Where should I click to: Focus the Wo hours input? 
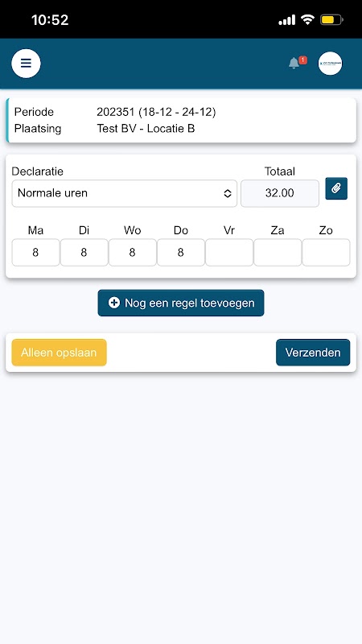click(133, 252)
